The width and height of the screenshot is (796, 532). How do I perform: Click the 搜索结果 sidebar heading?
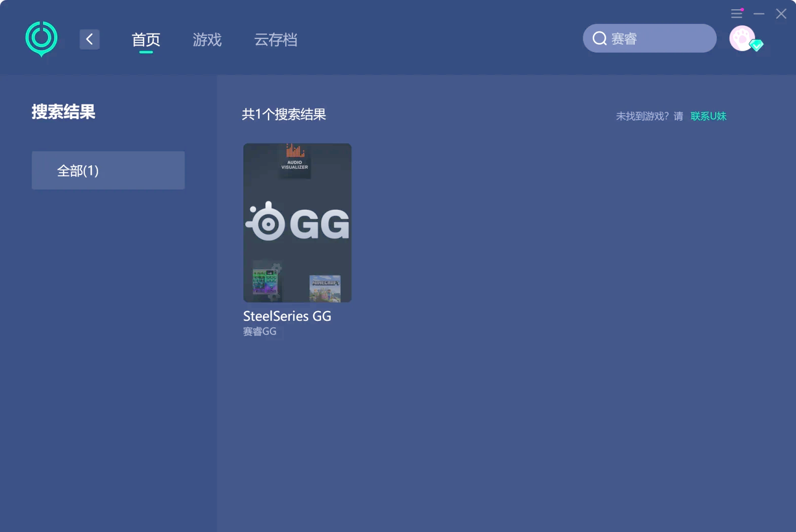click(x=63, y=112)
